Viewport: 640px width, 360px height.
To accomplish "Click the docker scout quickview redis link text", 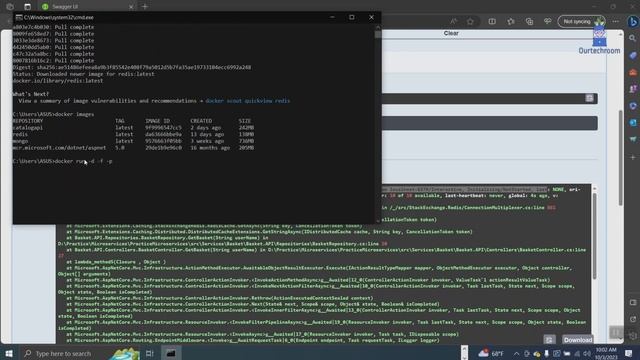I will click(x=247, y=101).
